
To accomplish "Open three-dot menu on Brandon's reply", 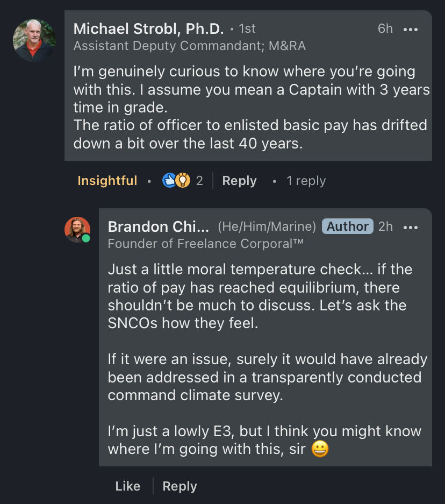I will click(411, 228).
